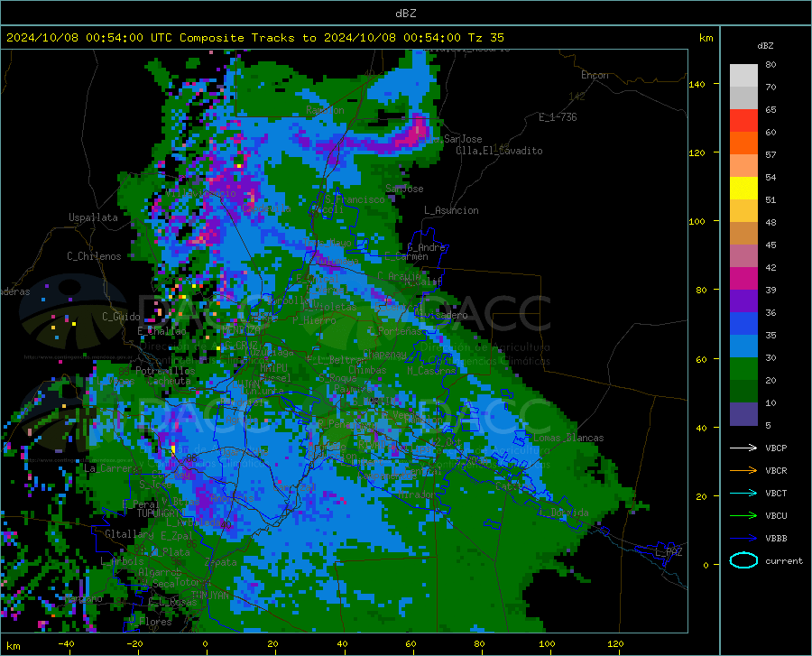Click the orange VBCR arrow icon

tap(743, 470)
